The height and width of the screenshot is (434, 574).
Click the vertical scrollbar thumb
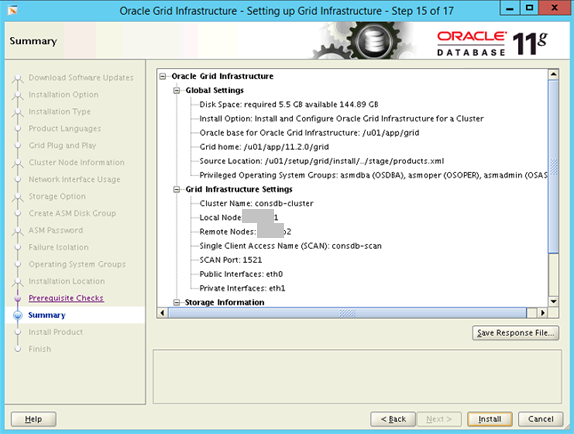click(553, 166)
